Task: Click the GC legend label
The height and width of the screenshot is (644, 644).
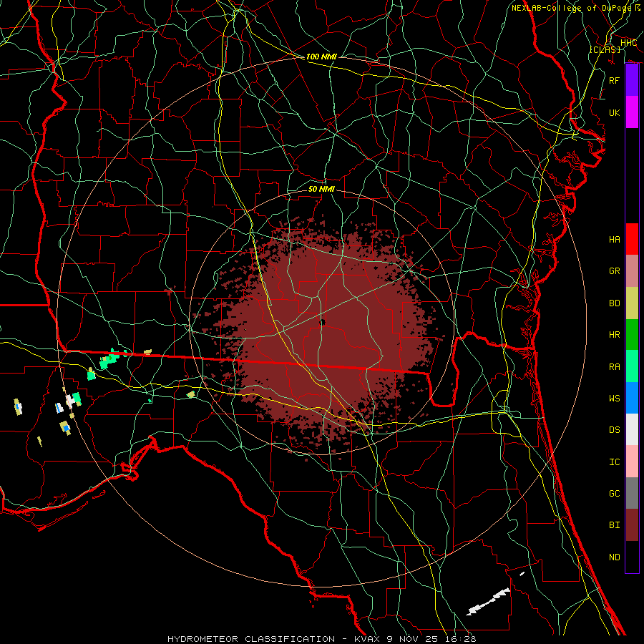Action: 614,494
